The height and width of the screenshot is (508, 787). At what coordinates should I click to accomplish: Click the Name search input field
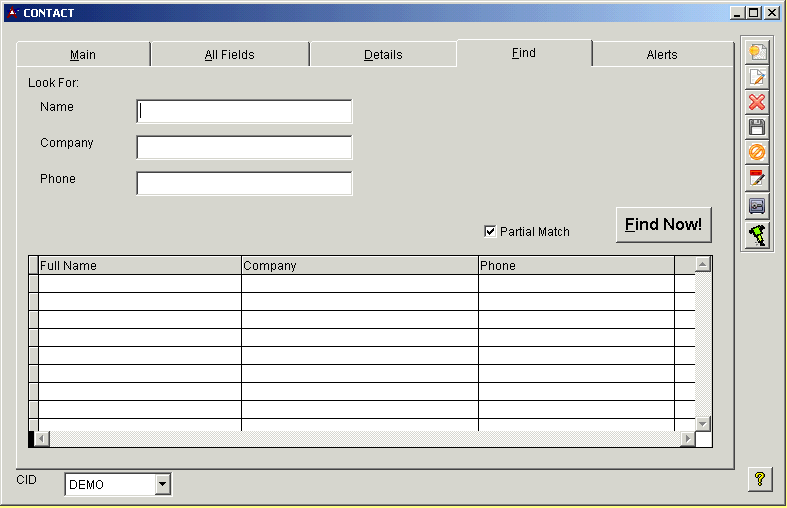244,111
